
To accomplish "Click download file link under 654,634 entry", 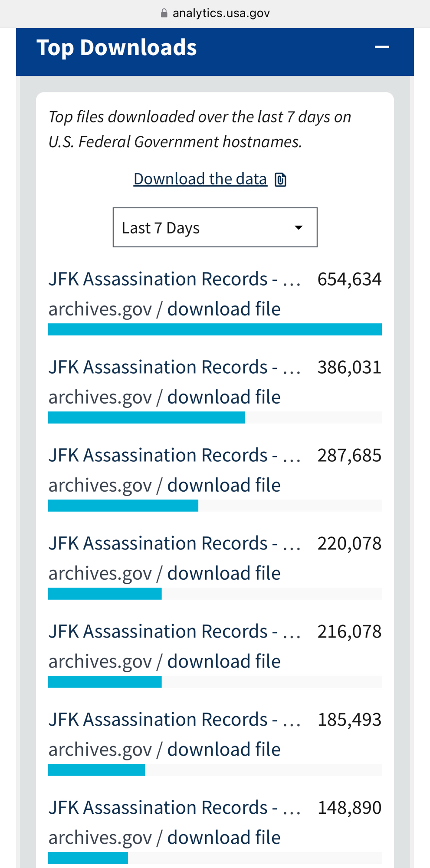I will pyautogui.click(x=224, y=309).
